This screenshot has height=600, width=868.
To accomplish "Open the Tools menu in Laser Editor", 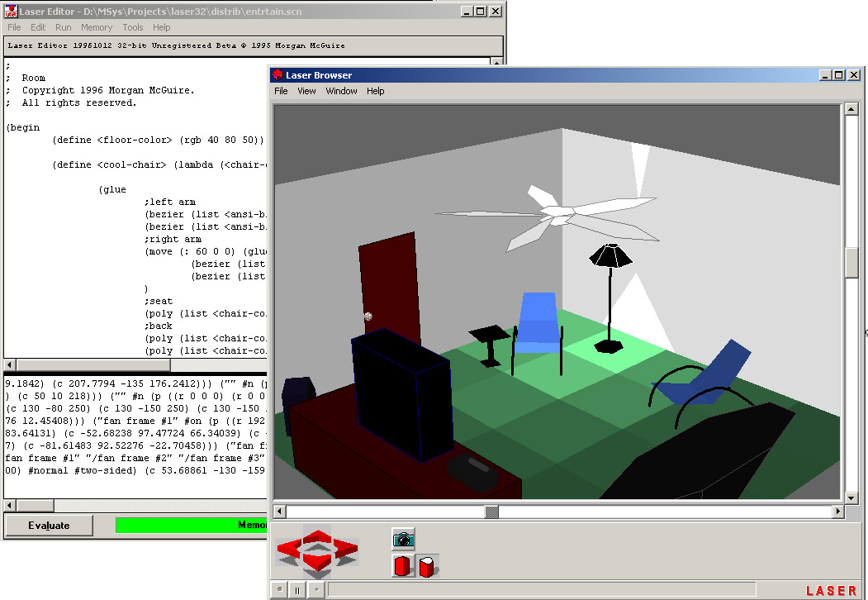I will coord(133,27).
